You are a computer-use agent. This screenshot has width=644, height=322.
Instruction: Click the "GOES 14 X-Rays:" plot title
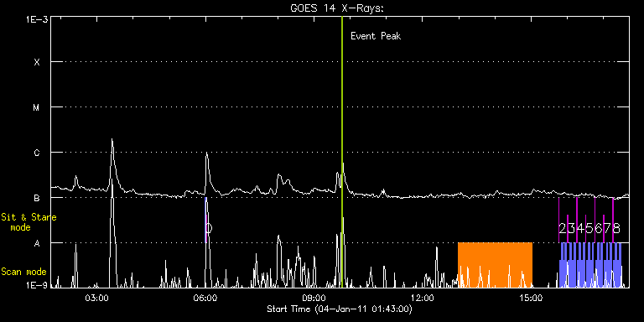coord(337,8)
